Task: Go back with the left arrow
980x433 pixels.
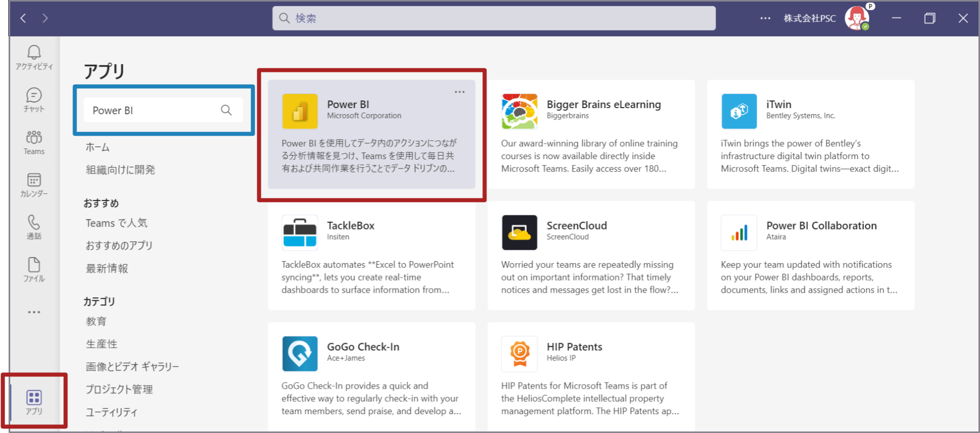Action: tap(23, 18)
